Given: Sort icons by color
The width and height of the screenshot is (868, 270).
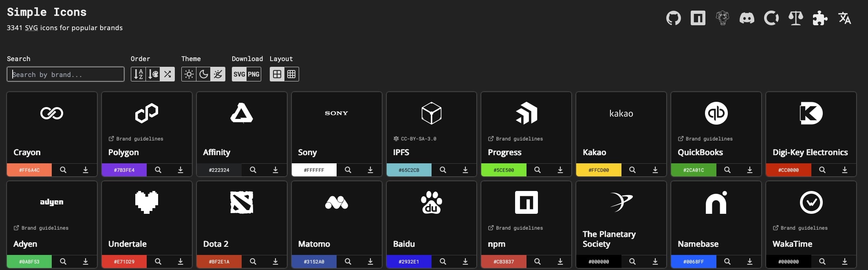Looking at the screenshot, I should pos(153,74).
